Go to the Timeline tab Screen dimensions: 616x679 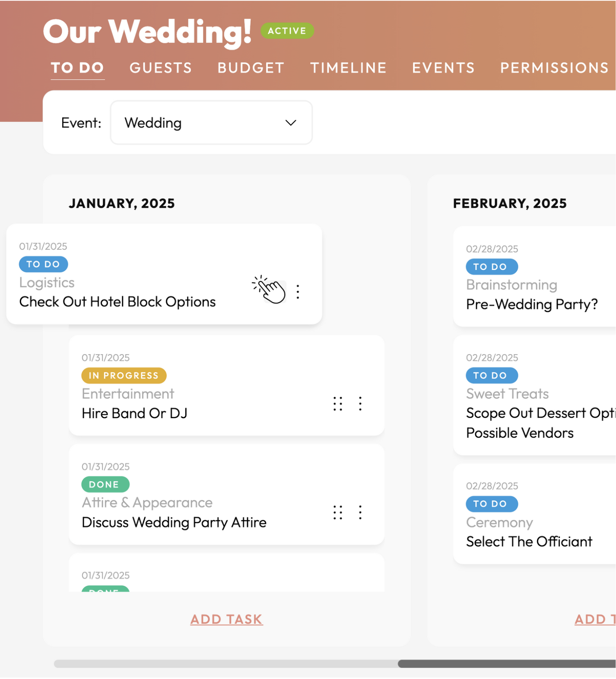(x=348, y=68)
